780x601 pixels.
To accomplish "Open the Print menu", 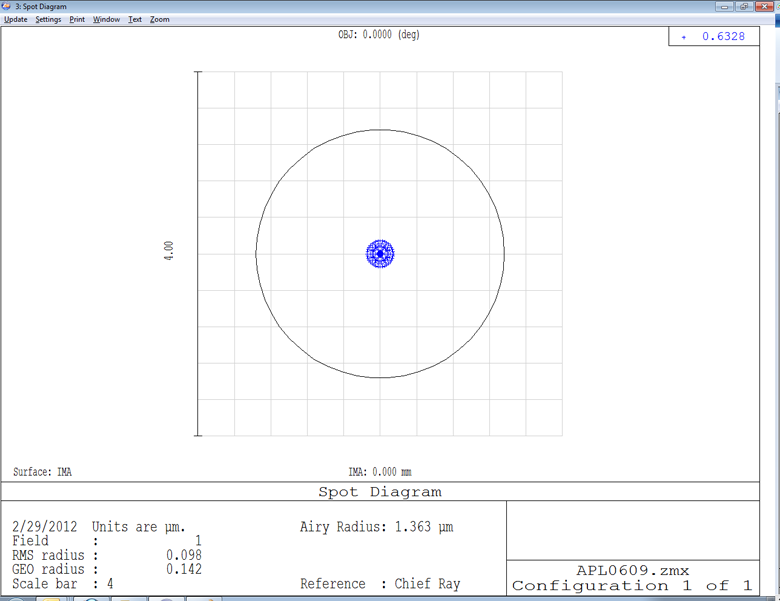I will (x=77, y=20).
